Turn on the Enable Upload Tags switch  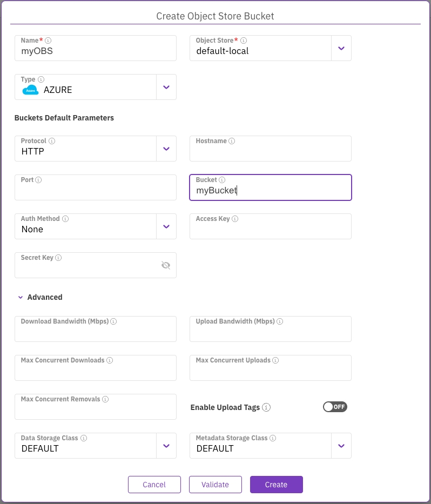[335, 407]
